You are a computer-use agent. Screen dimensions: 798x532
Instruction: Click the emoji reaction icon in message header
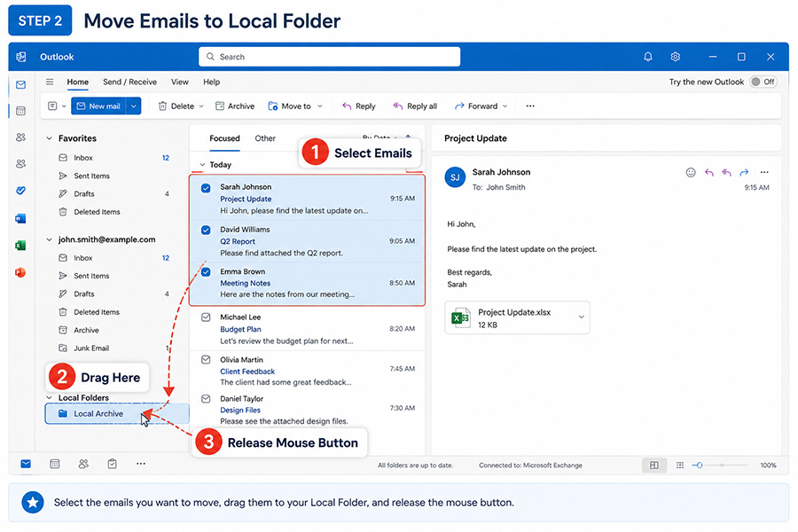coord(691,172)
